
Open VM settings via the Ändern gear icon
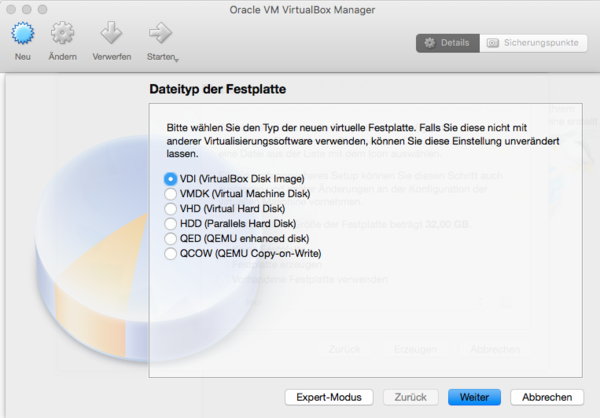coord(63,35)
